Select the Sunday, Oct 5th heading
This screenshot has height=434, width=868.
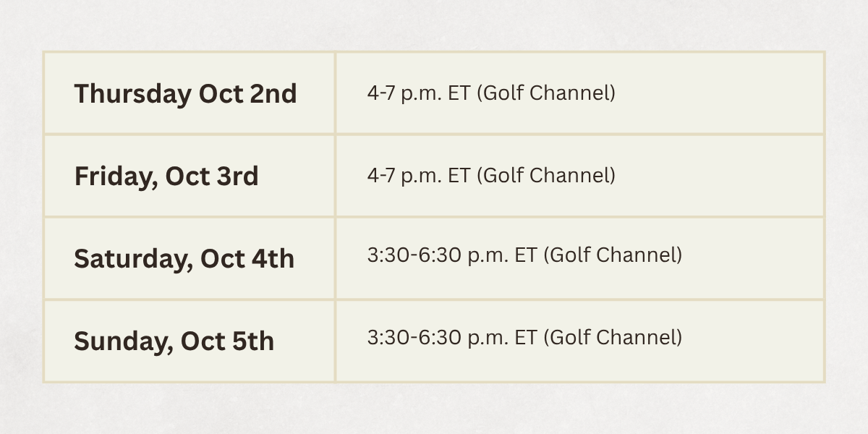click(x=174, y=341)
